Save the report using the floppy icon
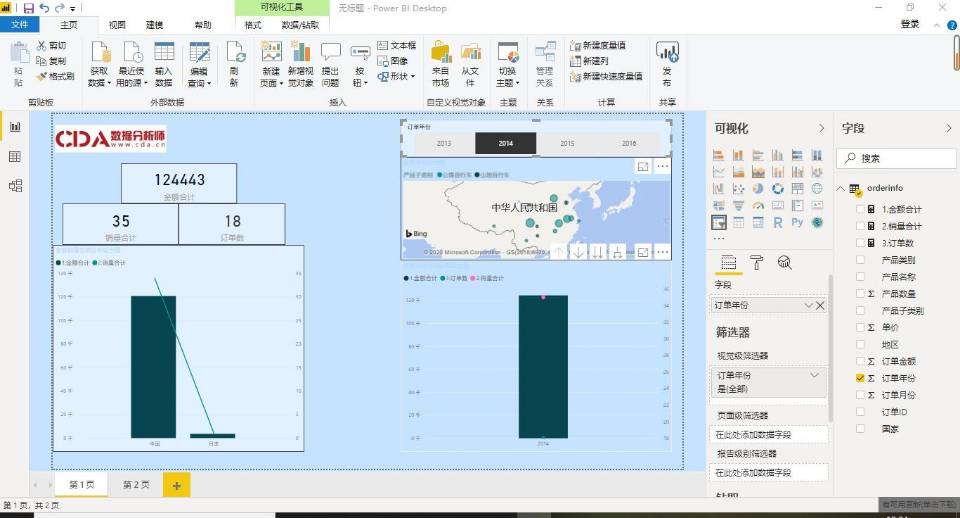The width and height of the screenshot is (960, 518). click(x=29, y=8)
